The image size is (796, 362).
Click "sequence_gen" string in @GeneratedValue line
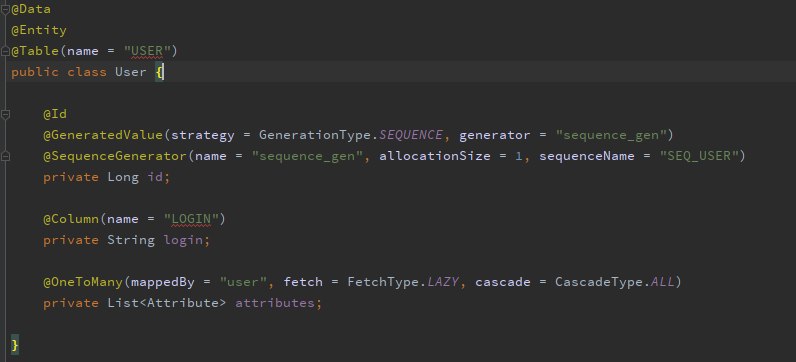click(611, 135)
